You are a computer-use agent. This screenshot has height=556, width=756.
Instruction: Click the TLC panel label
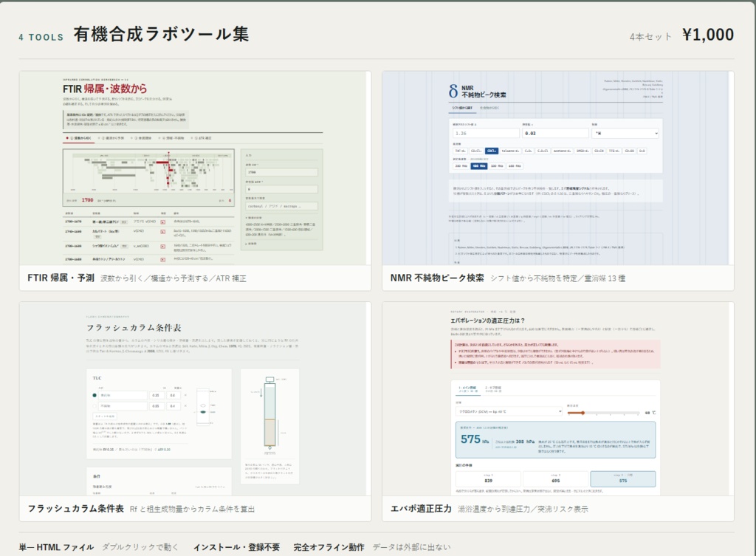click(97, 378)
